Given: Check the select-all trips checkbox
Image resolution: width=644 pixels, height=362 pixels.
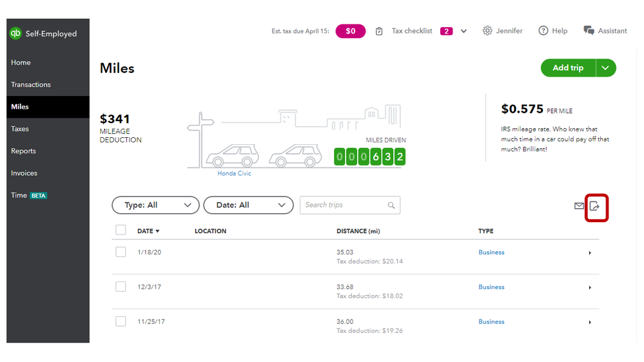Looking at the screenshot, I should (121, 230).
